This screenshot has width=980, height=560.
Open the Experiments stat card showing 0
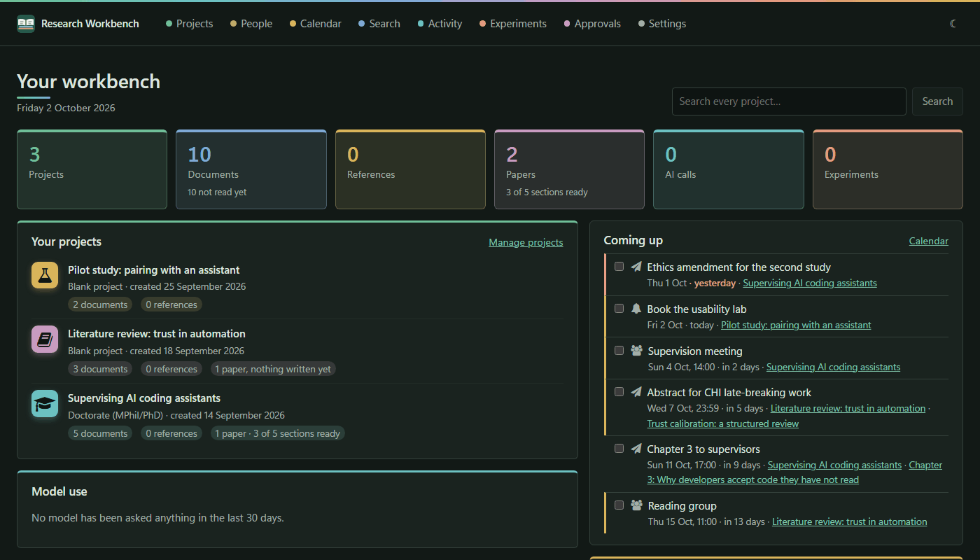[888, 169]
